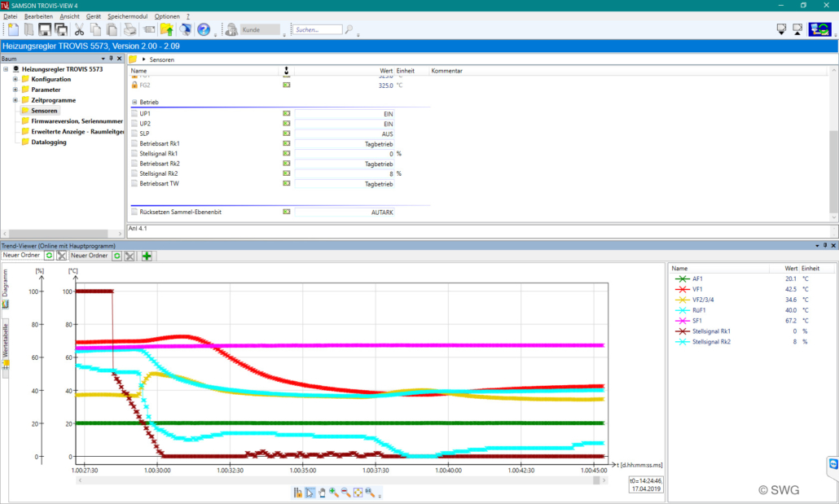This screenshot has width=839, height=504.
Task: Click the chart horizontal scrollbar track
Action: click(x=342, y=480)
